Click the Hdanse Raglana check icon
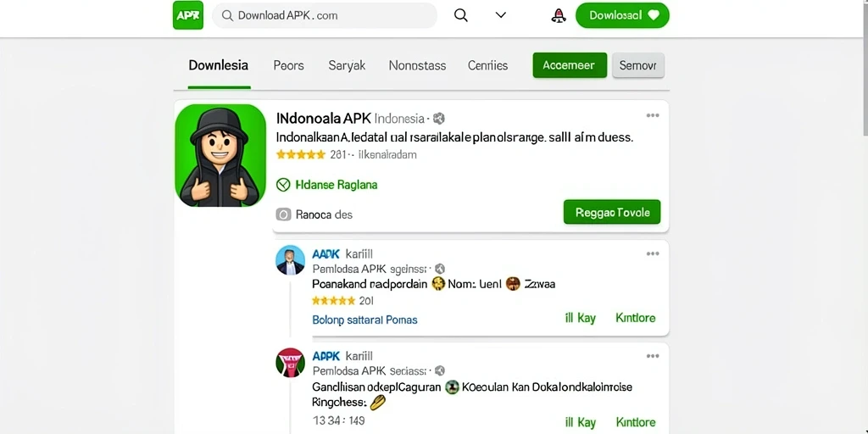This screenshot has width=868, height=434. [x=283, y=185]
